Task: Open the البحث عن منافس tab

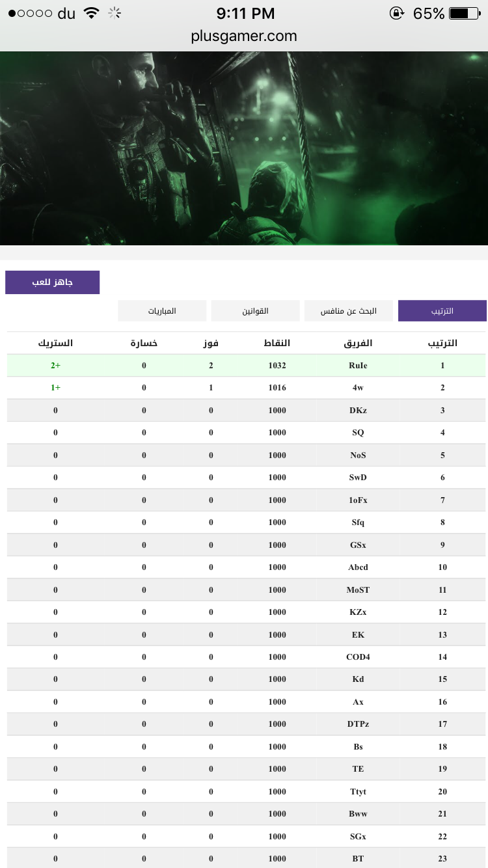Action: (x=349, y=311)
